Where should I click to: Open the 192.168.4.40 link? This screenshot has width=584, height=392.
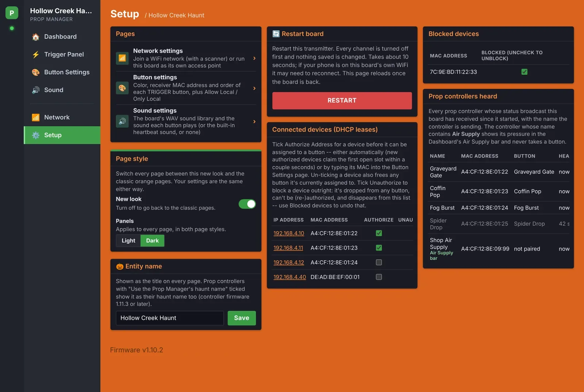click(x=290, y=277)
